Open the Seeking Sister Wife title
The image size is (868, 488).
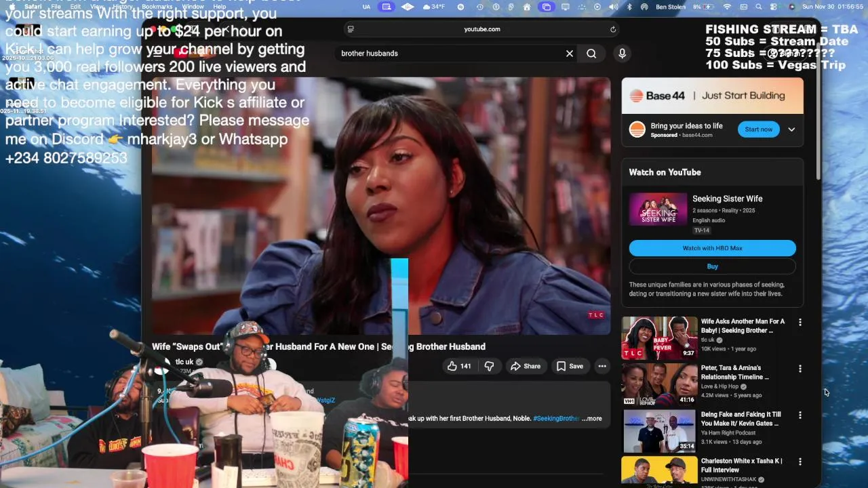727,199
